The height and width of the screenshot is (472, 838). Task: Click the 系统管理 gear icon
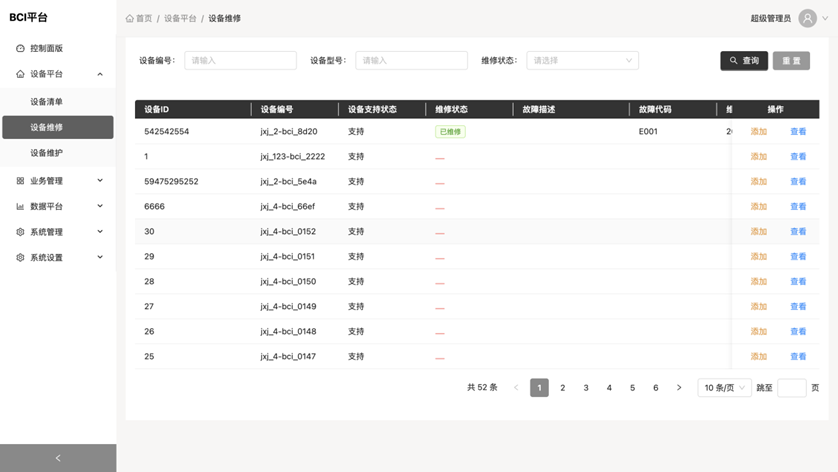coord(20,232)
